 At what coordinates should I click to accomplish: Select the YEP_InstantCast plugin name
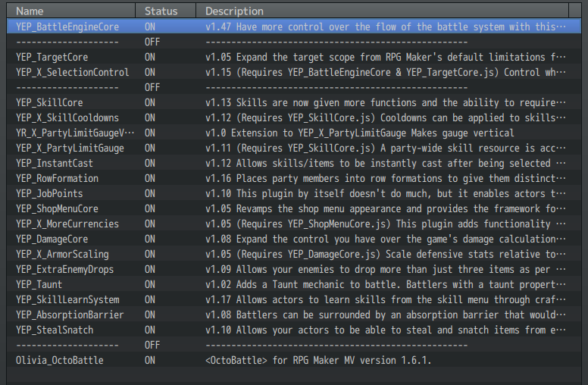coord(55,163)
